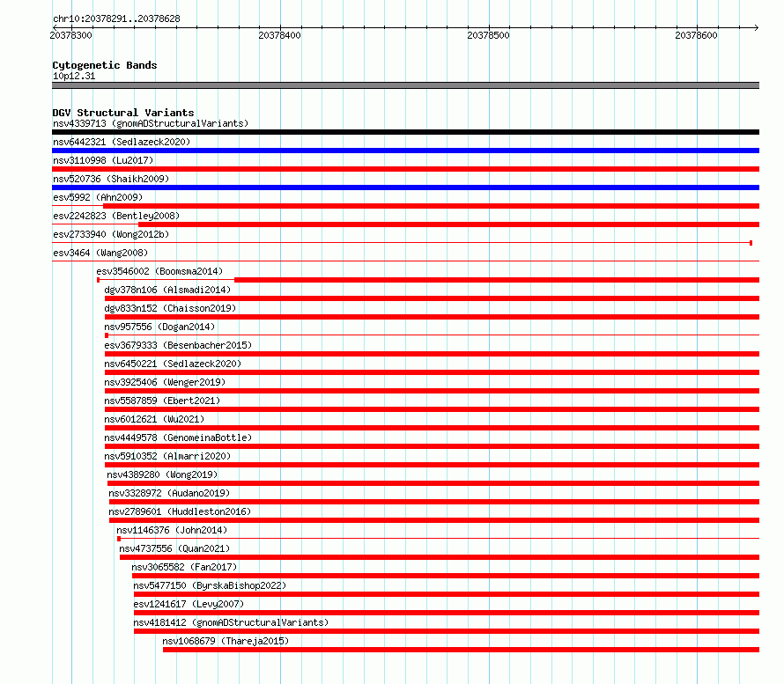Select nsv957556 (Dogan2014) label

[x=159, y=327]
